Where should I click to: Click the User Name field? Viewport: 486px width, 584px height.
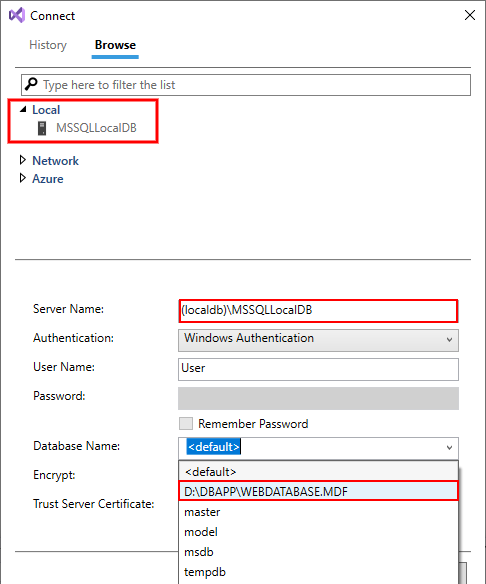coord(318,369)
